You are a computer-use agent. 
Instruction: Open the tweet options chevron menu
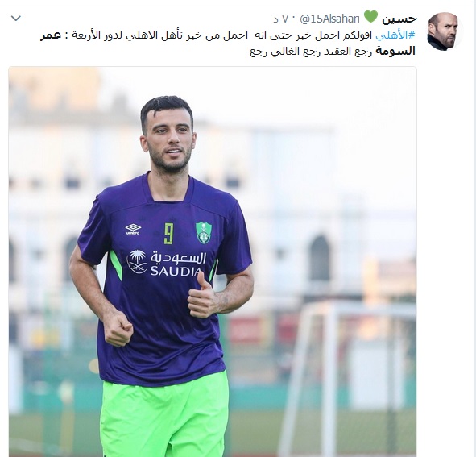(16, 19)
